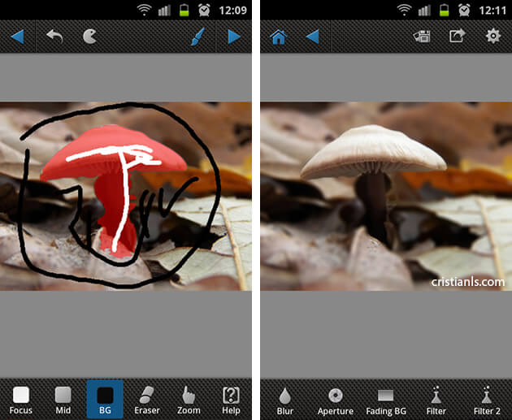Open the paintbrush size tool
The image size is (512, 420).
point(197,37)
